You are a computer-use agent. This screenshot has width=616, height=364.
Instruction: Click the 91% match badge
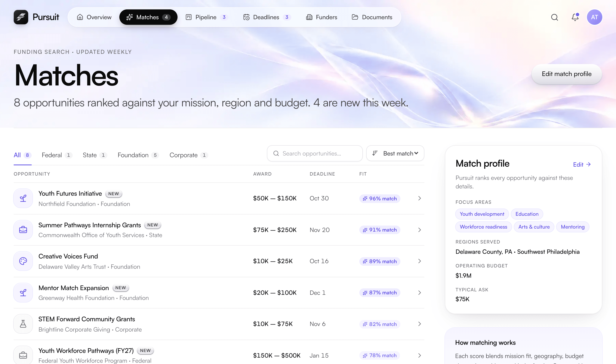point(380,230)
